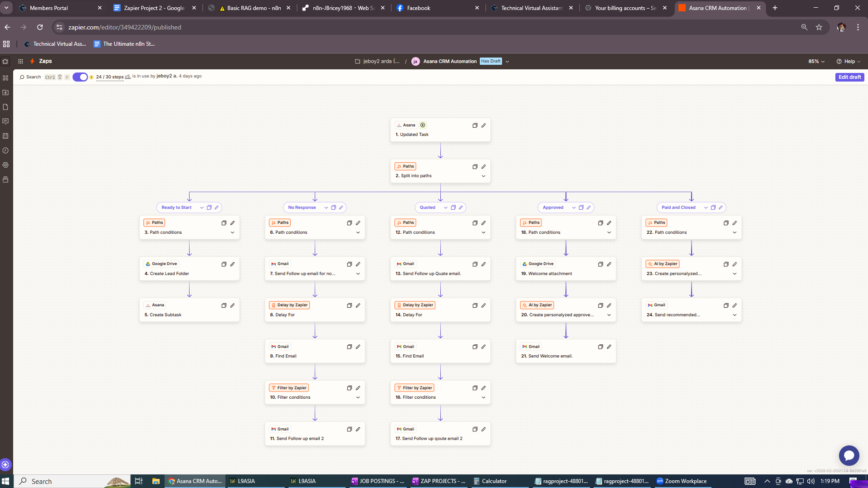Open the apps grid icon next to Zaps
This screenshot has height=488, width=868.
click(20, 61)
